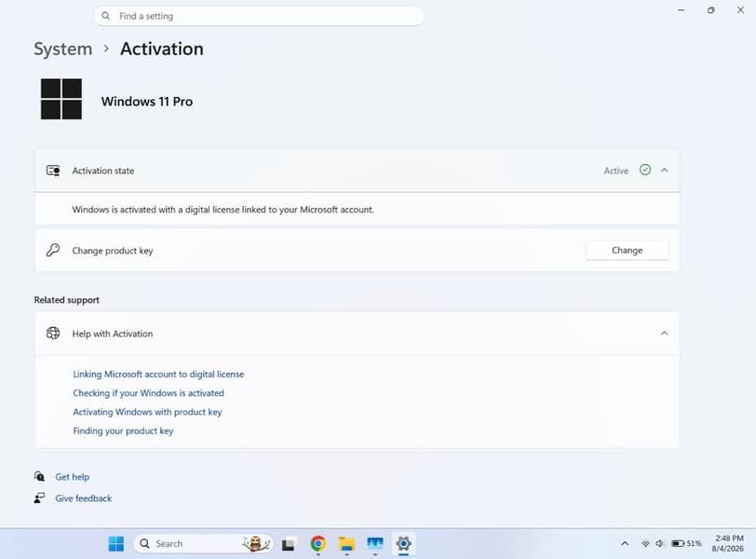
Task: Click the Active status text
Action: [616, 170]
